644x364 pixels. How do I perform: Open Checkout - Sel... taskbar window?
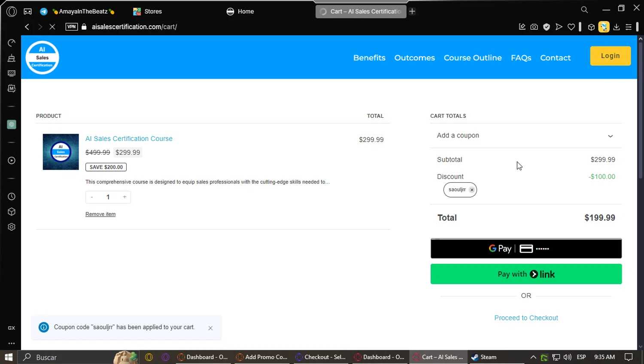321,357
